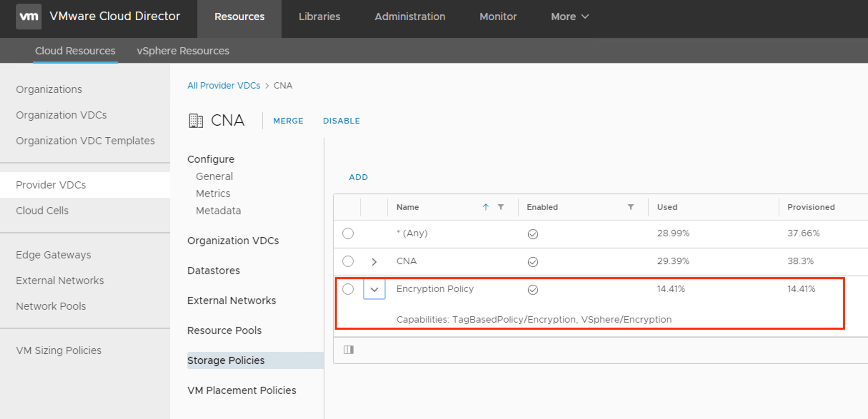Screen dimensions: 868x419
Task: Switch to the vSphere Resources tab
Action: [x=183, y=51]
